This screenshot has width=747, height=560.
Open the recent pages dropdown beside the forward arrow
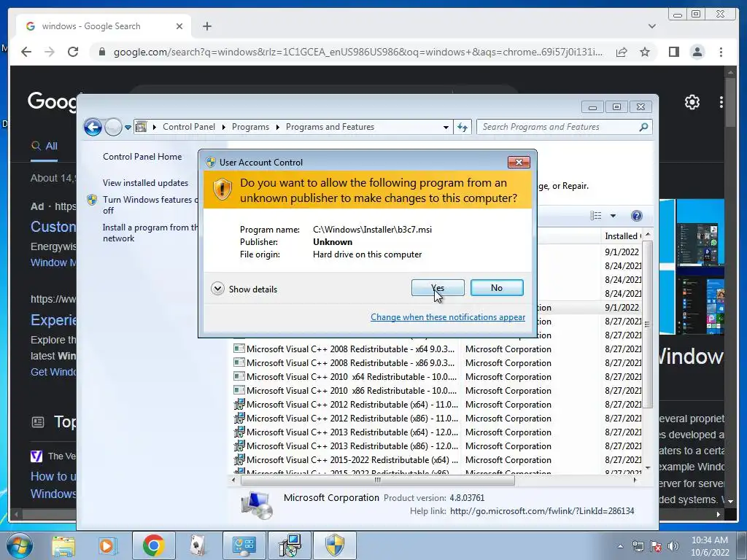pos(128,128)
